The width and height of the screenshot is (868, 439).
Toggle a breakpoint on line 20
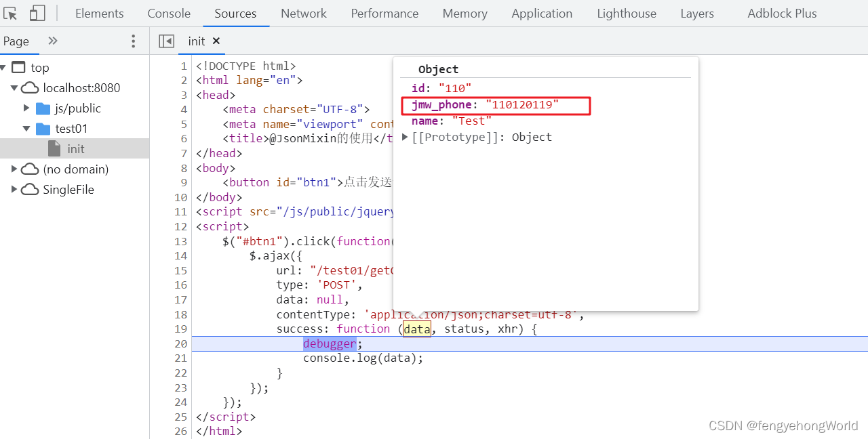180,343
